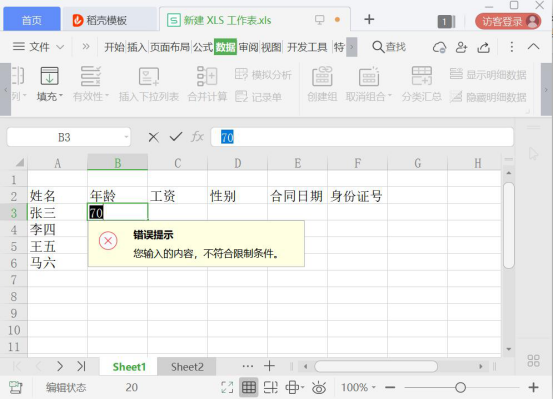Viewport: 554px width, 399px height.
Task: Go to Home (首页) tab
Action: coord(32,20)
